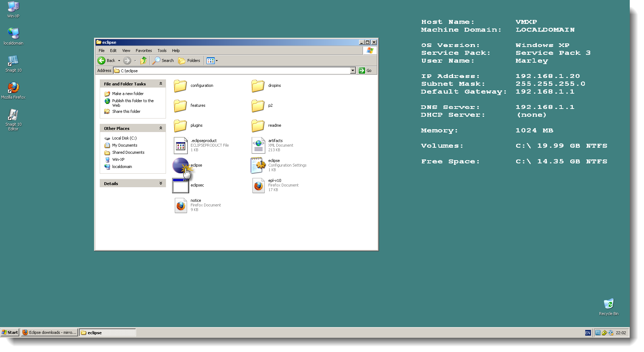
Task: Open the configuration folder
Action: tap(181, 85)
